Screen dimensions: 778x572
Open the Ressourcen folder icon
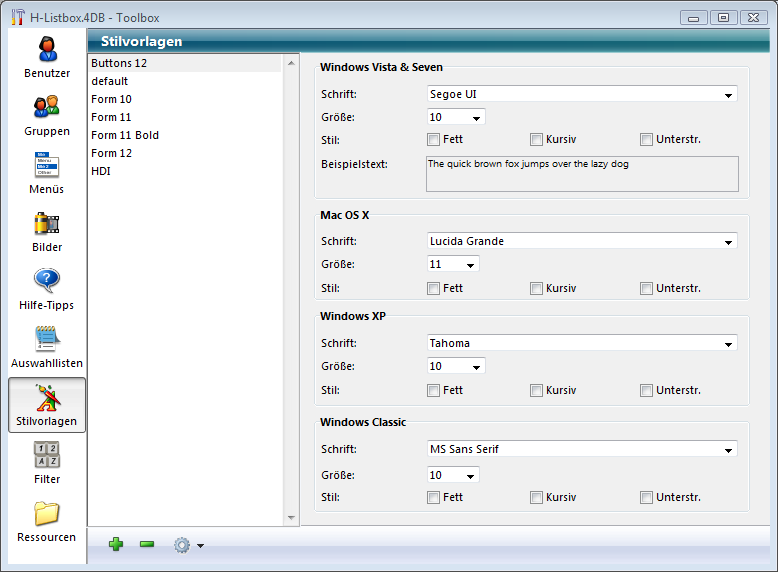pos(47,514)
